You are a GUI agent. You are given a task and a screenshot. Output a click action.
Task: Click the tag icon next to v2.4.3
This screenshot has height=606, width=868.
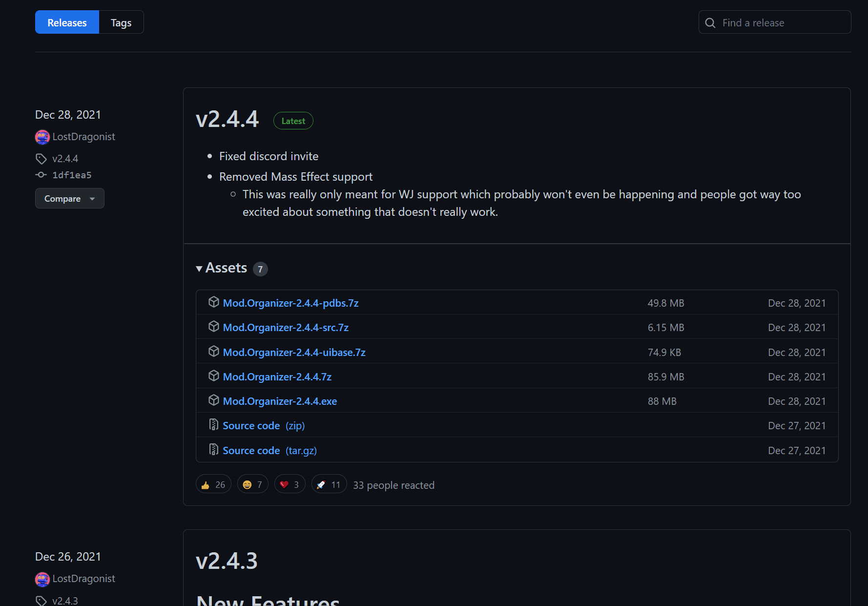[41, 601]
